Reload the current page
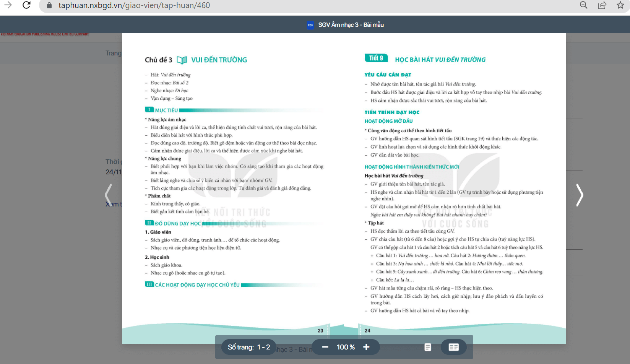This screenshot has height=364, width=630. pyautogui.click(x=26, y=5)
